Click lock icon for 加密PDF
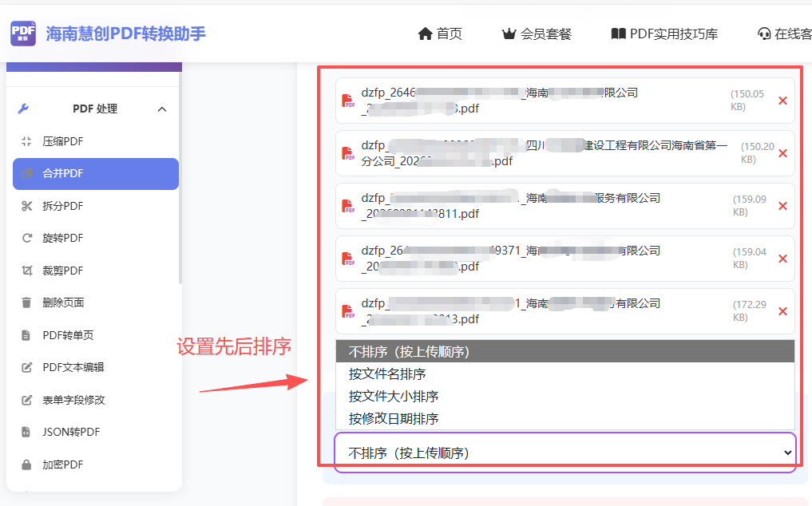Screen dimensions: 812x506 tap(26, 464)
